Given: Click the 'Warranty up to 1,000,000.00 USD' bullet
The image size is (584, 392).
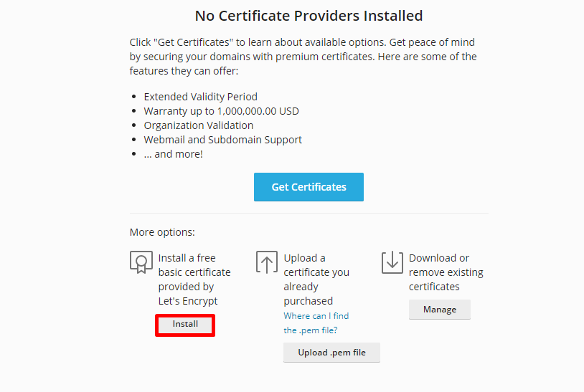Looking at the screenshot, I should 221,111.
